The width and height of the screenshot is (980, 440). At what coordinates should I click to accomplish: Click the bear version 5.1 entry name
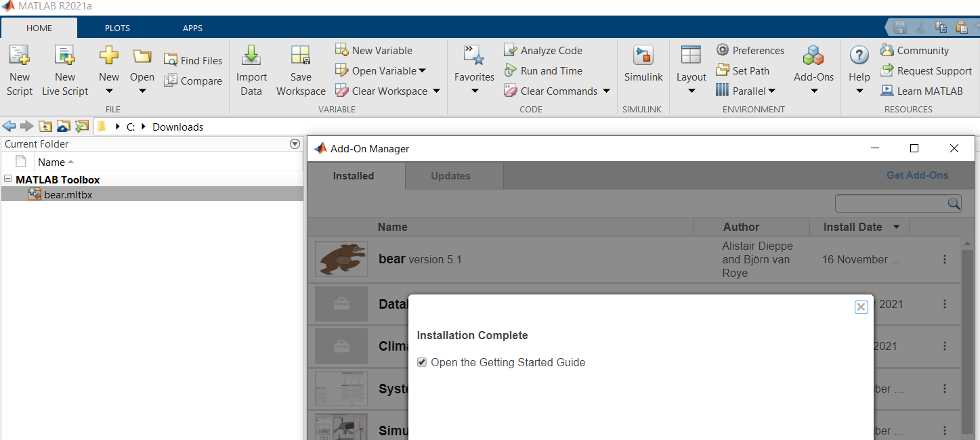(420, 259)
